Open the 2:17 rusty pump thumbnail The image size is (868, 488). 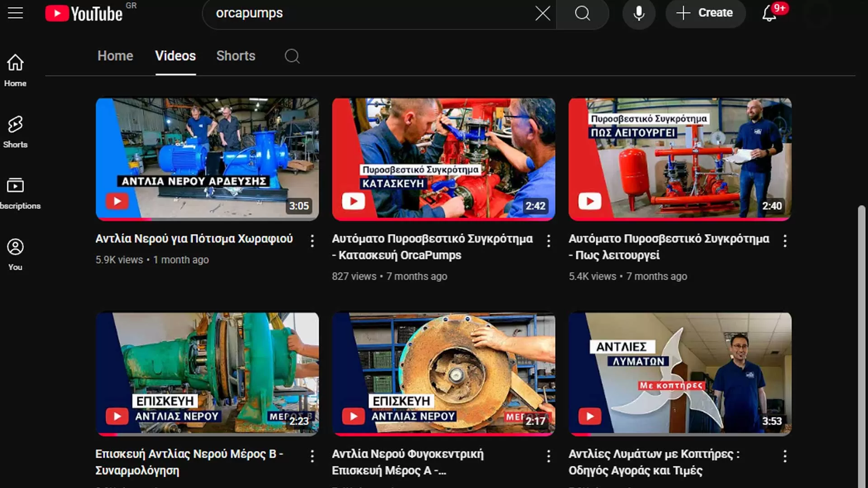pyautogui.click(x=443, y=374)
